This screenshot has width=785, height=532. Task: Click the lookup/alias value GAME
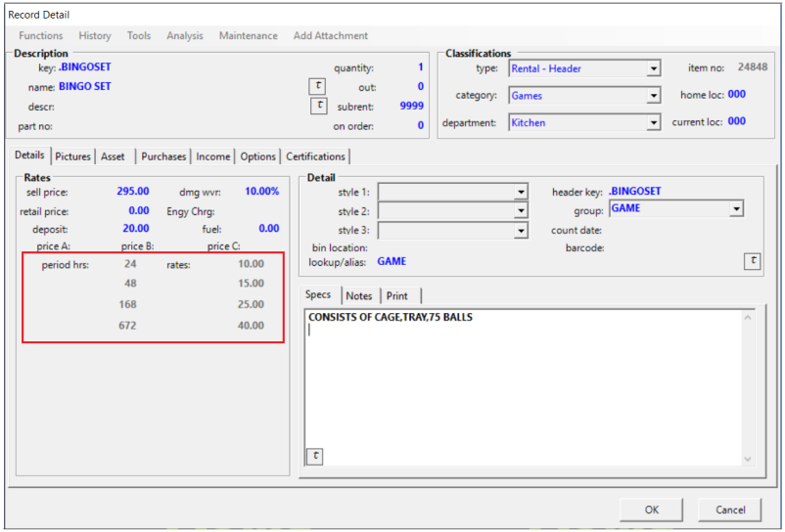pos(392,261)
